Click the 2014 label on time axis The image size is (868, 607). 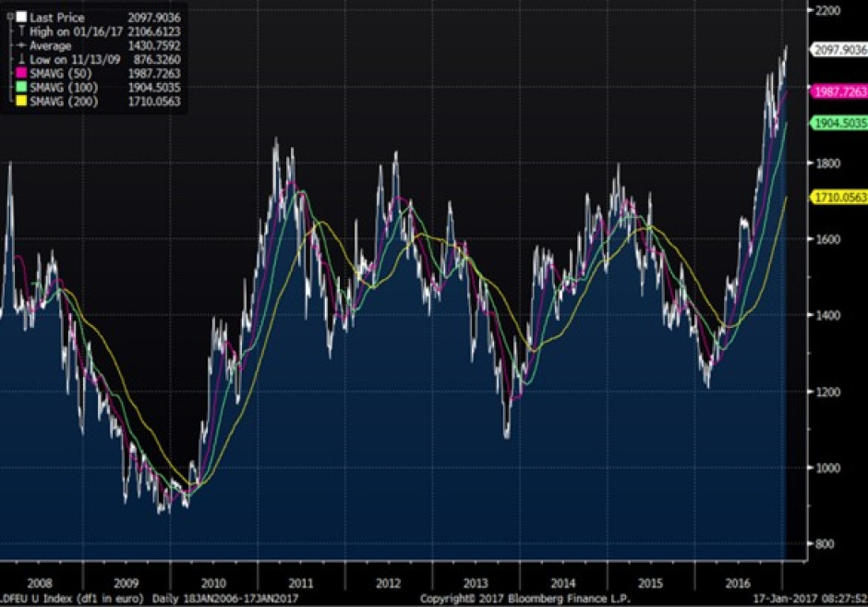(563, 585)
